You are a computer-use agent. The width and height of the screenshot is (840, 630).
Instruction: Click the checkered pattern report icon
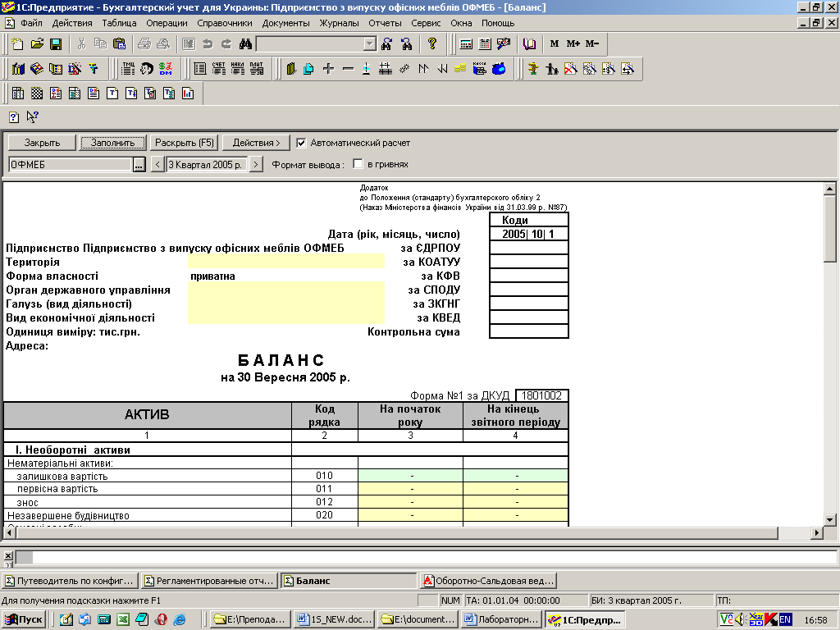tap(36, 94)
